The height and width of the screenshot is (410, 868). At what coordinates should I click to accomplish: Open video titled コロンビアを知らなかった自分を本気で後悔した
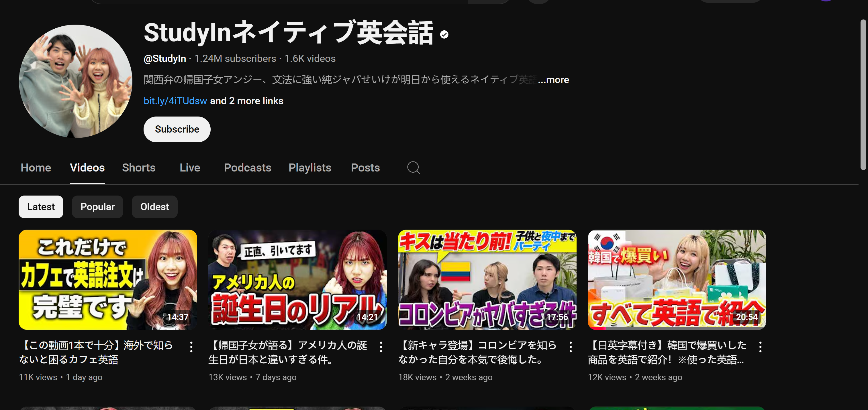[x=477, y=352]
